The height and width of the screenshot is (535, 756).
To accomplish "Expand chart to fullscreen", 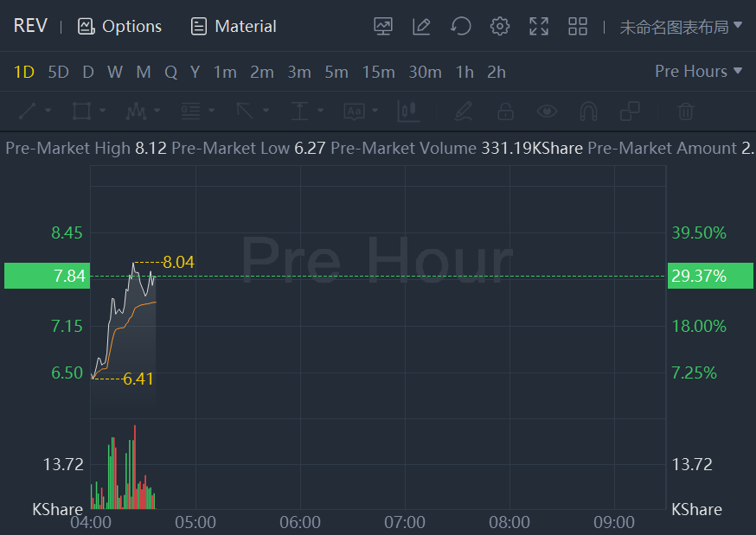I will pyautogui.click(x=539, y=27).
